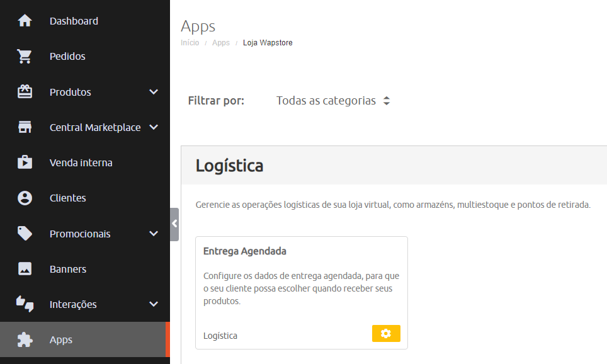
Task: Expand the Promocionais submenu chevron
Action: (154, 234)
